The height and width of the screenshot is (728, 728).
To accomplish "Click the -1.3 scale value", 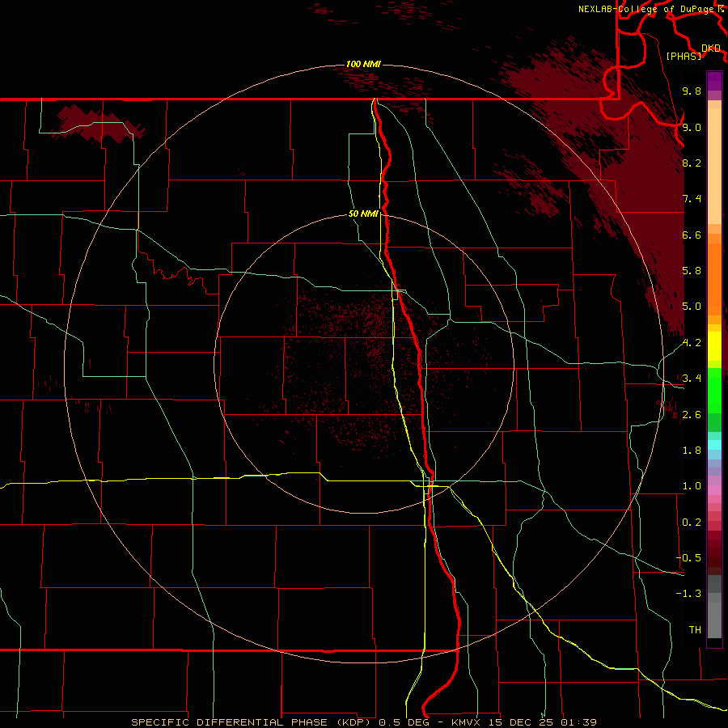I will point(688,594).
